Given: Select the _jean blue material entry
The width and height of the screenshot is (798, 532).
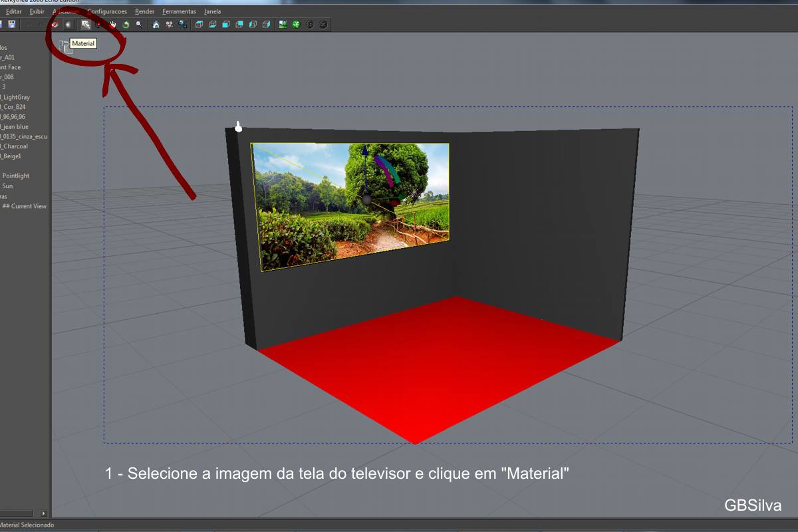Looking at the screenshot, I should (15, 126).
